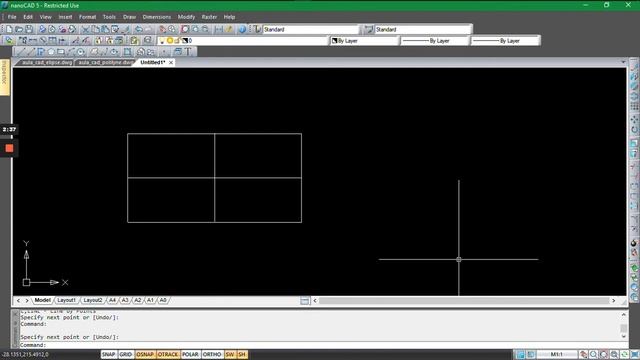Viewport: 640px width, 360px height.
Task: Click the green regenerate icon in status bar
Action: (x=624, y=354)
